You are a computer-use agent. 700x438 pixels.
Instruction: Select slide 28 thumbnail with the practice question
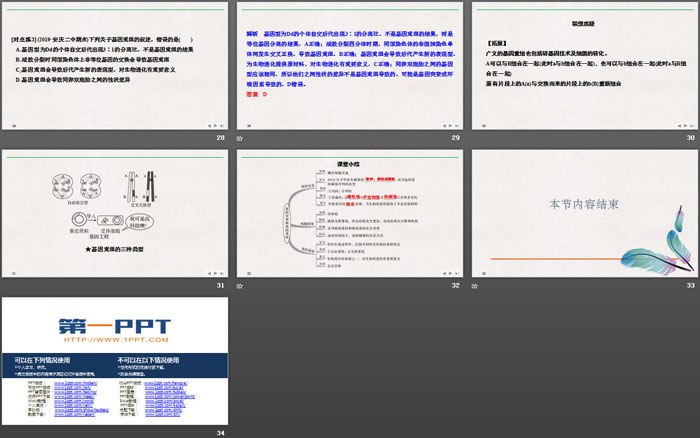115,65
